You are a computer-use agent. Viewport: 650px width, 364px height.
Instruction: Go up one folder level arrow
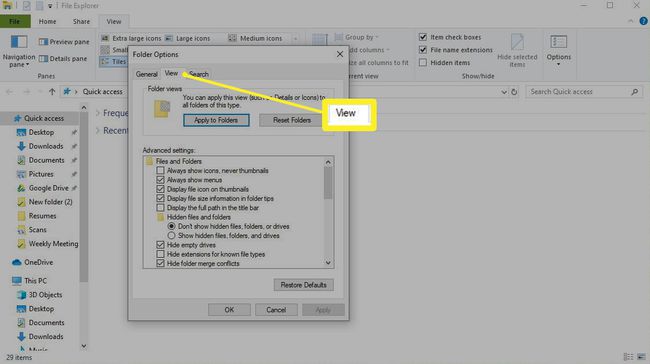(x=52, y=92)
